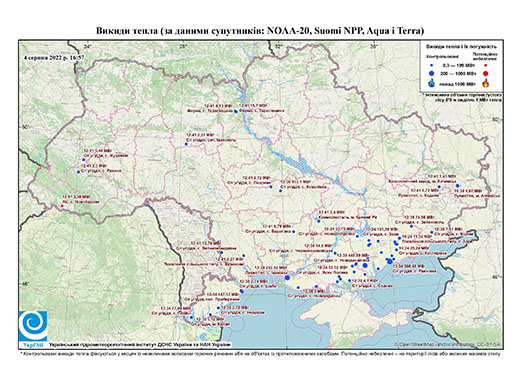Image resolution: width=520 pixels, height=368 pixels.
Task: Open the OpenStreetMap contributors attribution
Action: 447,344
